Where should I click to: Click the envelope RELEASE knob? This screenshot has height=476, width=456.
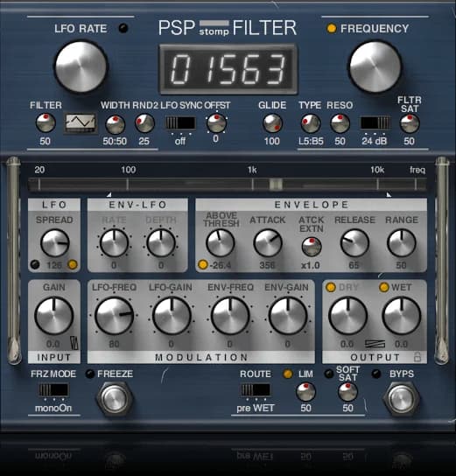(x=354, y=243)
